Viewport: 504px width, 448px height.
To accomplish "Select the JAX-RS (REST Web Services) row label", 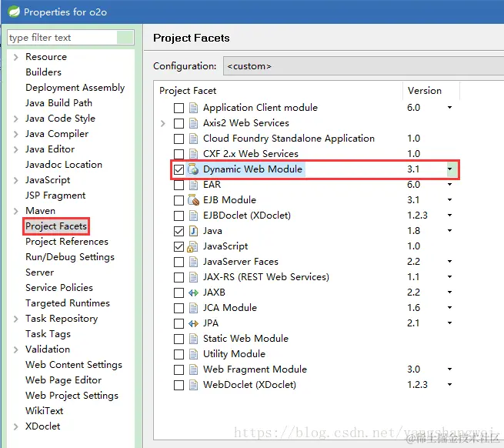I will [x=266, y=277].
